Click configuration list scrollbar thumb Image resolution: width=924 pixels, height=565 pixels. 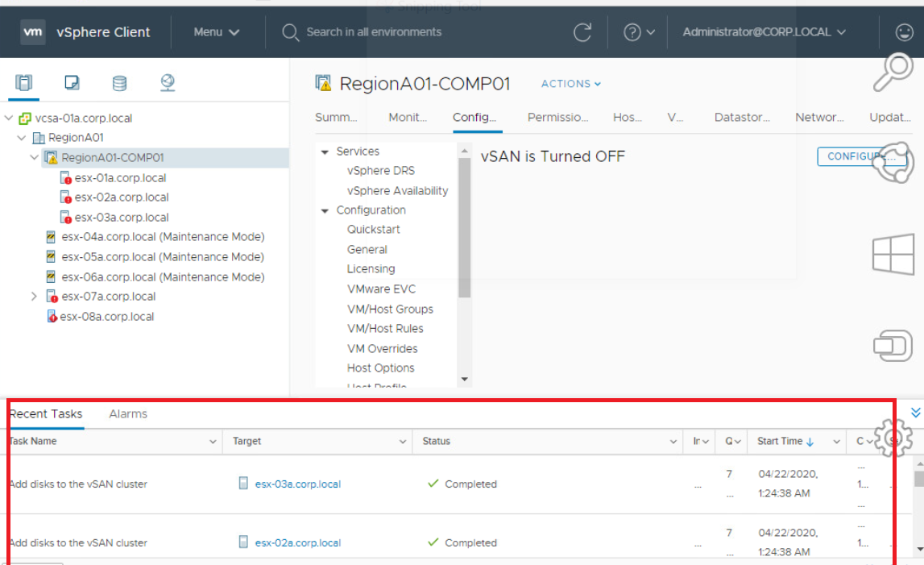click(464, 227)
